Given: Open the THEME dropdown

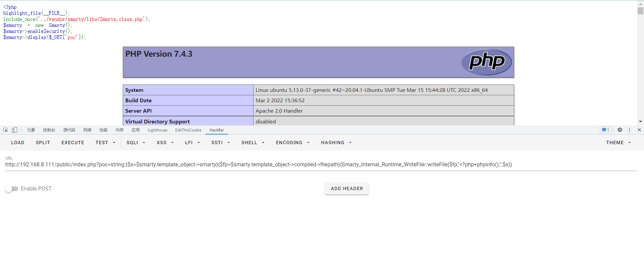Looking at the screenshot, I should [x=618, y=143].
